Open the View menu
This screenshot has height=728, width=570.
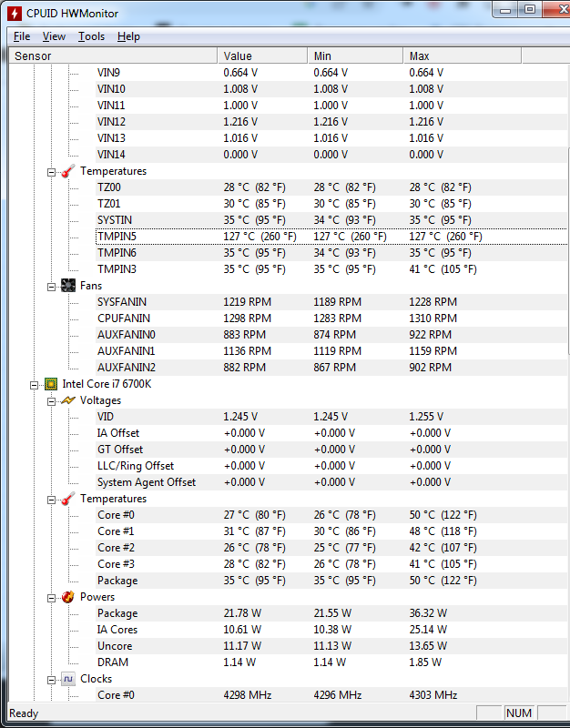[x=54, y=36]
